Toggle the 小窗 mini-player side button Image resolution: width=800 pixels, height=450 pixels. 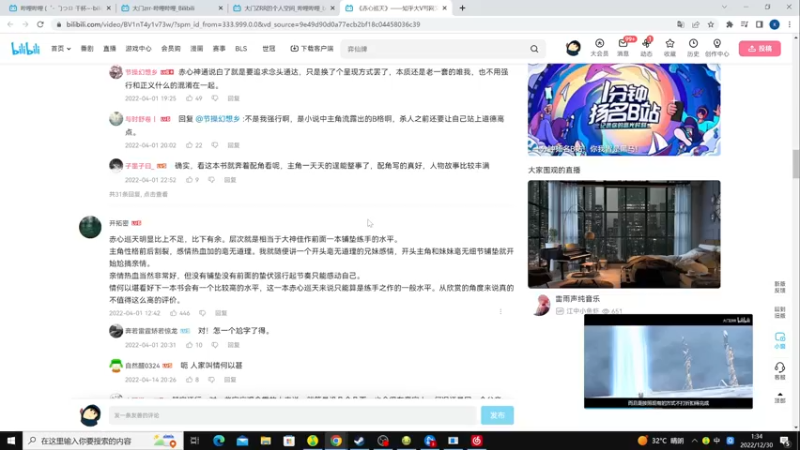click(x=780, y=340)
